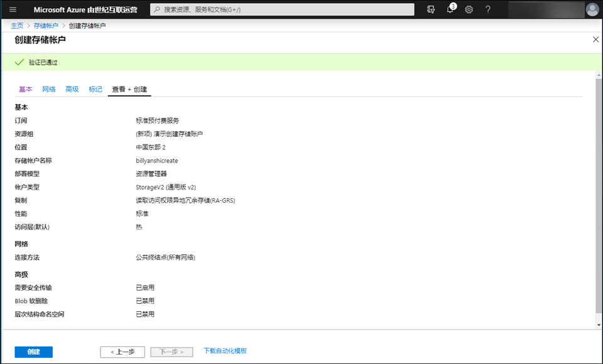This screenshot has height=364, width=603.
Task: Close the create storage account blade
Action: (595, 40)
